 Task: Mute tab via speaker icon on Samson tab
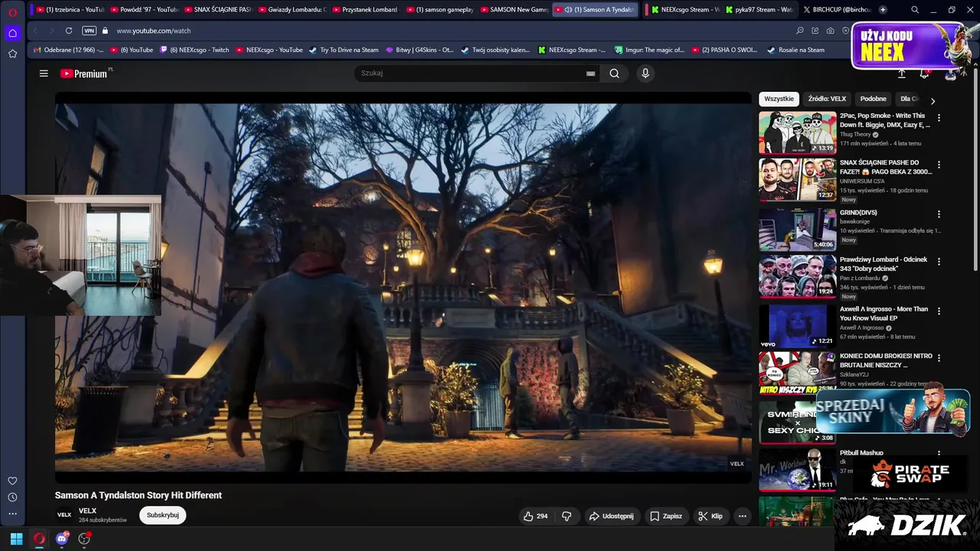[x=568, y=10]
